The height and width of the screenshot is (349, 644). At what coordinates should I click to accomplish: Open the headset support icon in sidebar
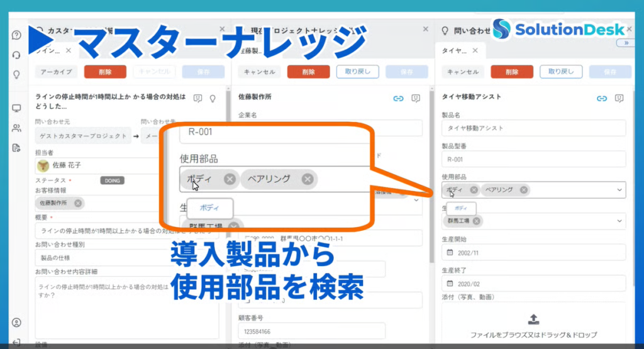(x=16, y=55)
